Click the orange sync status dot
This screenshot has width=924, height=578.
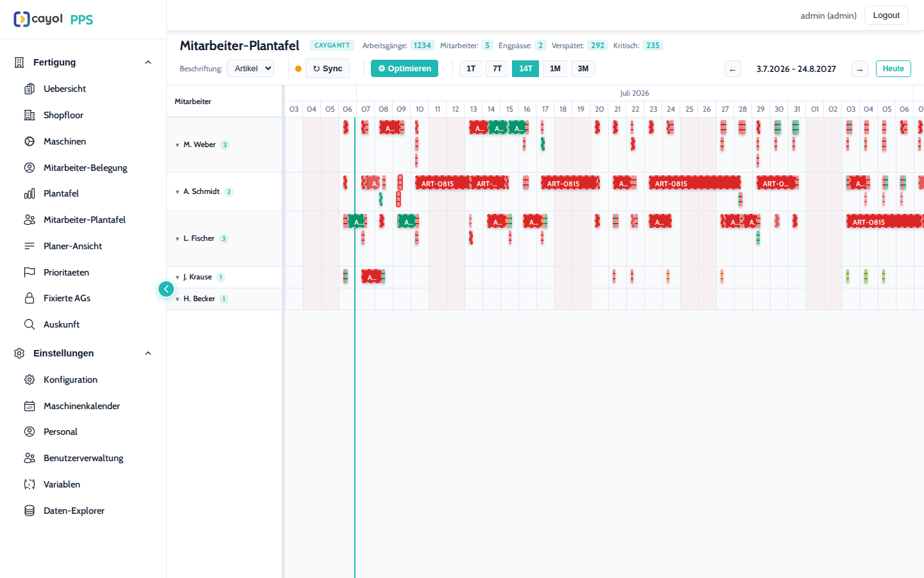point(298,69)
